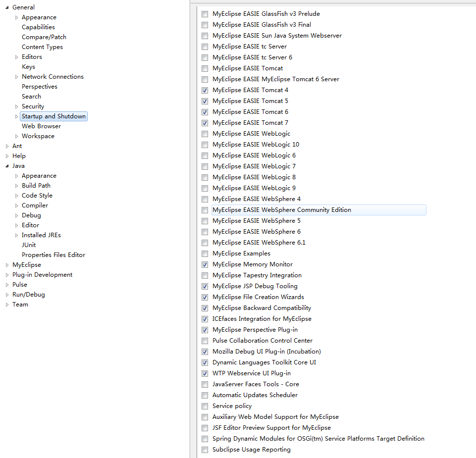Select Code Style tree item
The height and width of the screenshot is (458, 476).
[x=37, y=196]
